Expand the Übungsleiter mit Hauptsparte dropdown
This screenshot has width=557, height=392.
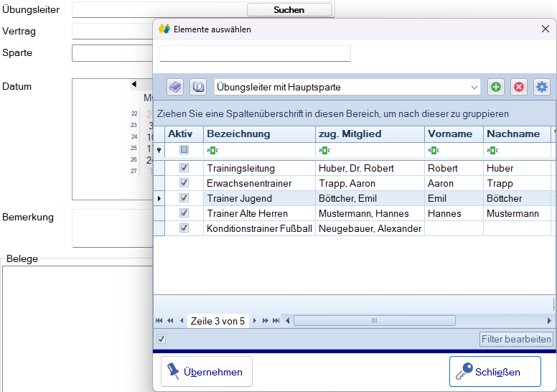coord(474,87)
